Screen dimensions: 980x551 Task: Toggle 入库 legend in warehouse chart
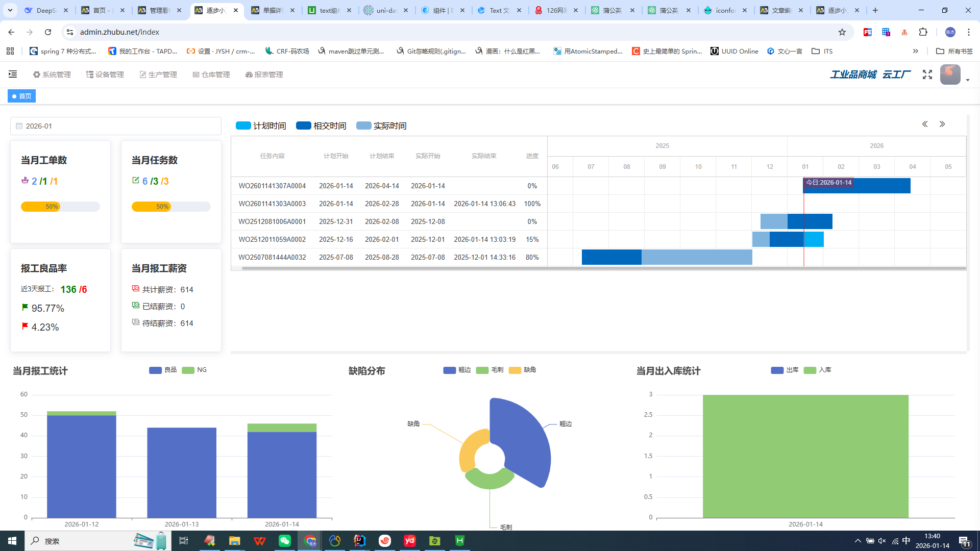click(817, 370)
